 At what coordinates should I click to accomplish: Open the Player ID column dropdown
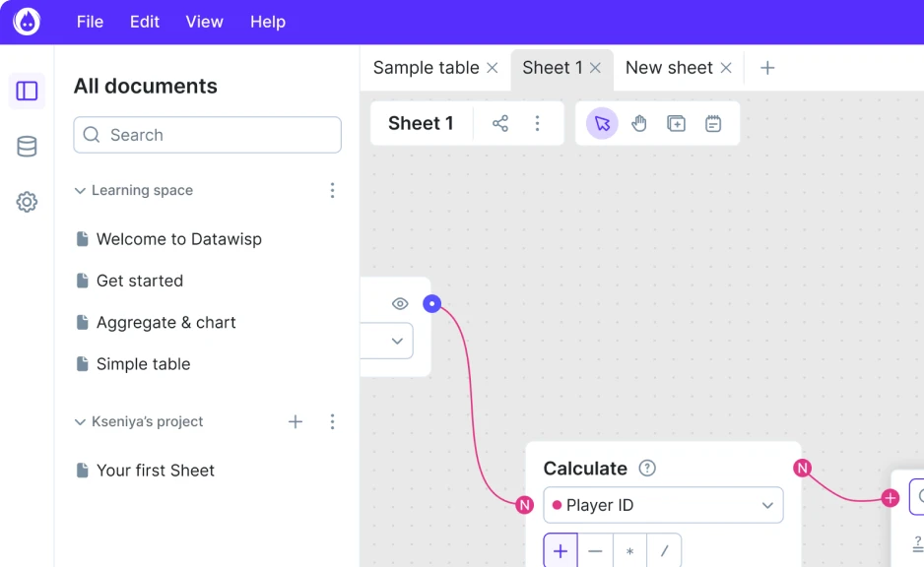pyautogui.click(x=663, y=505)
